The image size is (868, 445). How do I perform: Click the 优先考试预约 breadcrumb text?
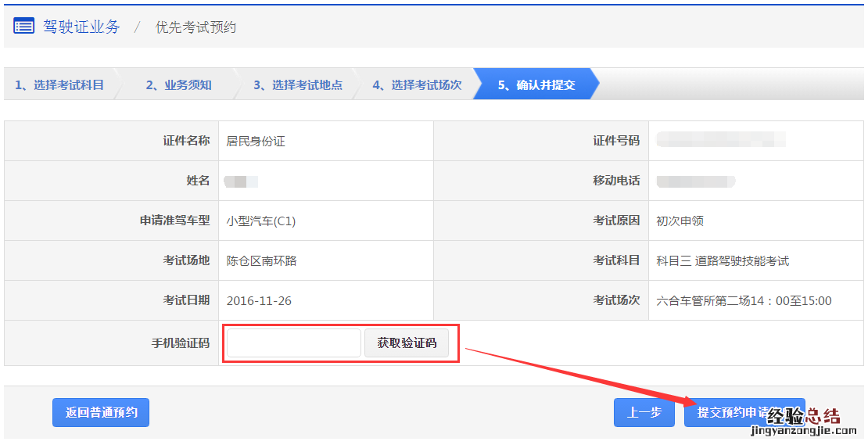(x=195, y=27)
